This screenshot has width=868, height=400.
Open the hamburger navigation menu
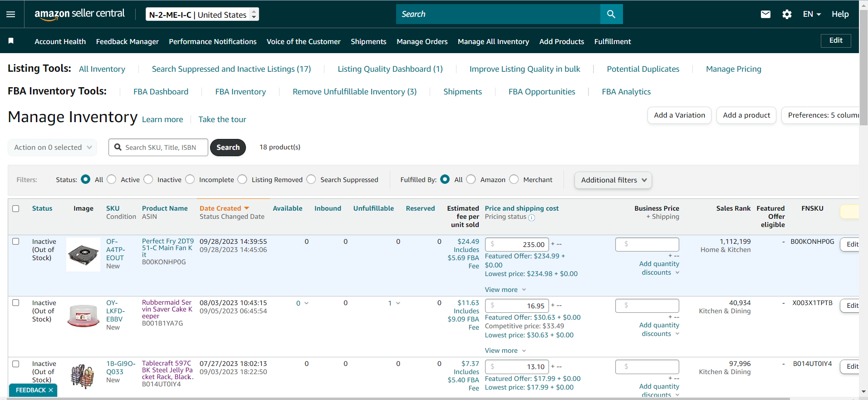(x=10, y=14)
